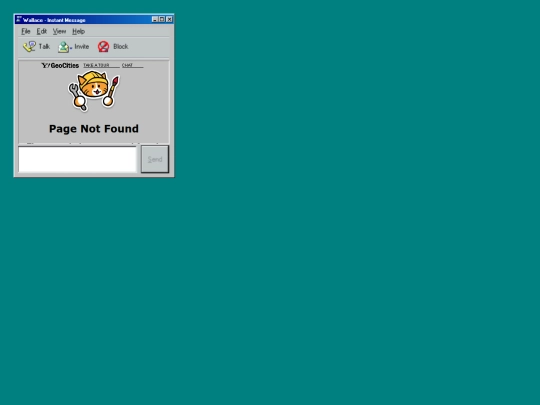Maximize the Instant Message window
This screenshot has height=405, width=540.
pyautogui.click(x=162, y=20)
